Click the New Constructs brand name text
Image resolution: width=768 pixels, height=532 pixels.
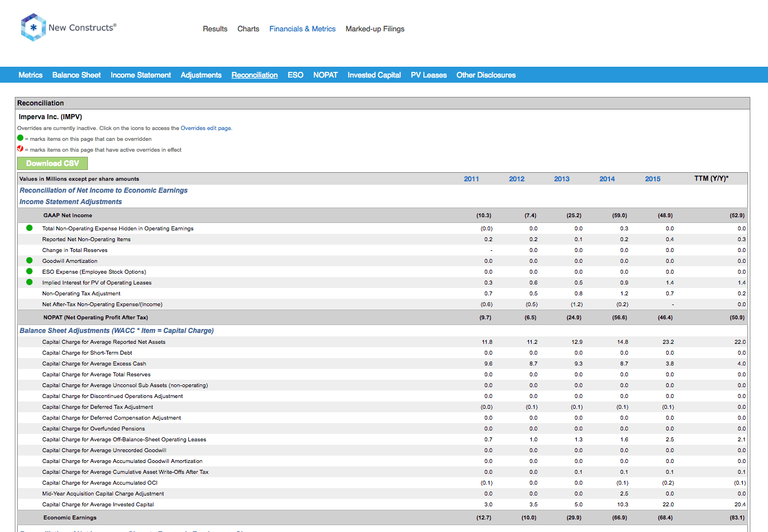click(82, 27)
